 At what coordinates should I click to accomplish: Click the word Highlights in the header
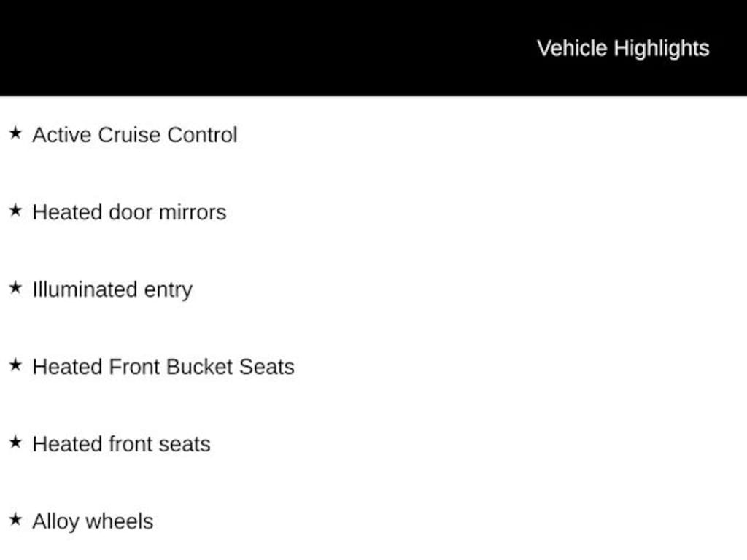pyautogui.click(x=661, y=48)
